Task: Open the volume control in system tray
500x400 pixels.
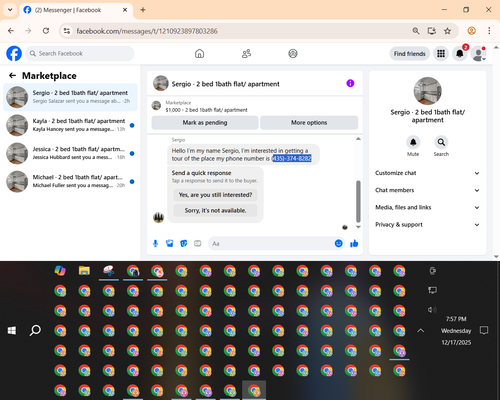Action: 432,310
